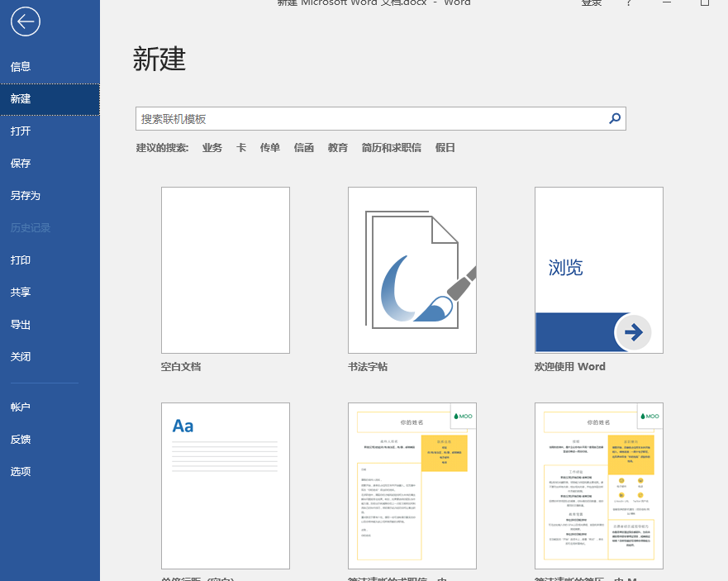Click the 登录 sign-in link in title bar
The image size is (728, 581).
pos(592,2)
